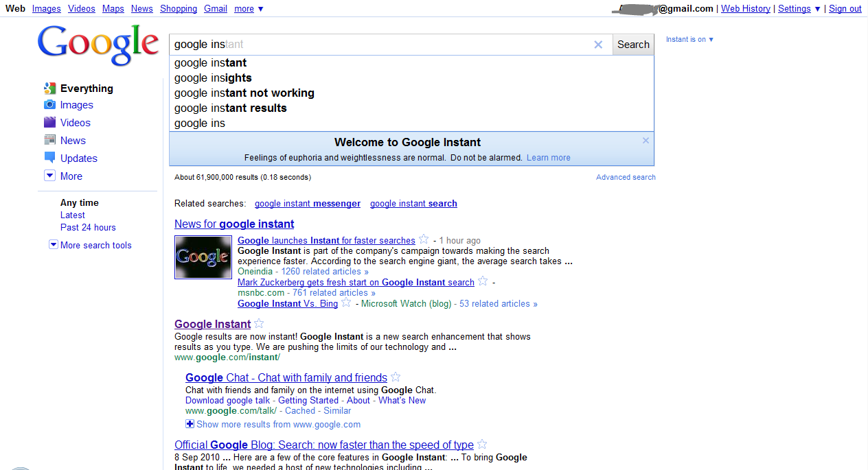Open 'Google launches Instant for faster searches'
Screen dimensions: 868x470
coord(326,241)
